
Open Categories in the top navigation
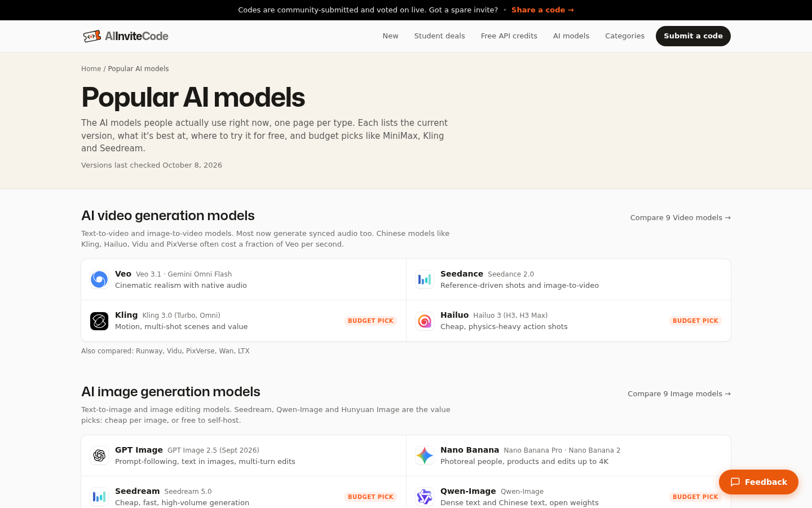pos(624,36)
